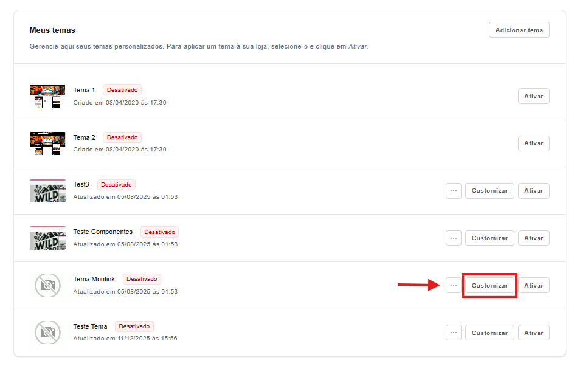The width and height of the screenshot is (588, 369).
Task: Activate Tema 1
Action: (533, 96)
